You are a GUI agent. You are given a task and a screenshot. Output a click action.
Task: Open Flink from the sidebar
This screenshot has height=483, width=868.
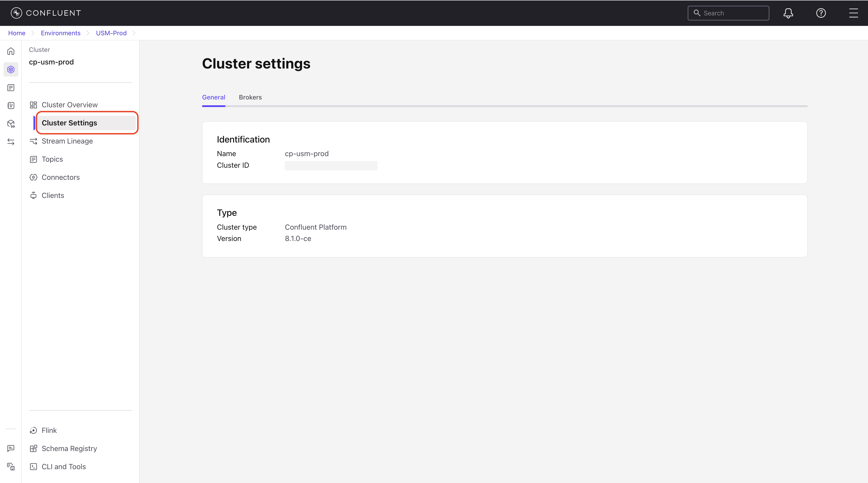49,430
